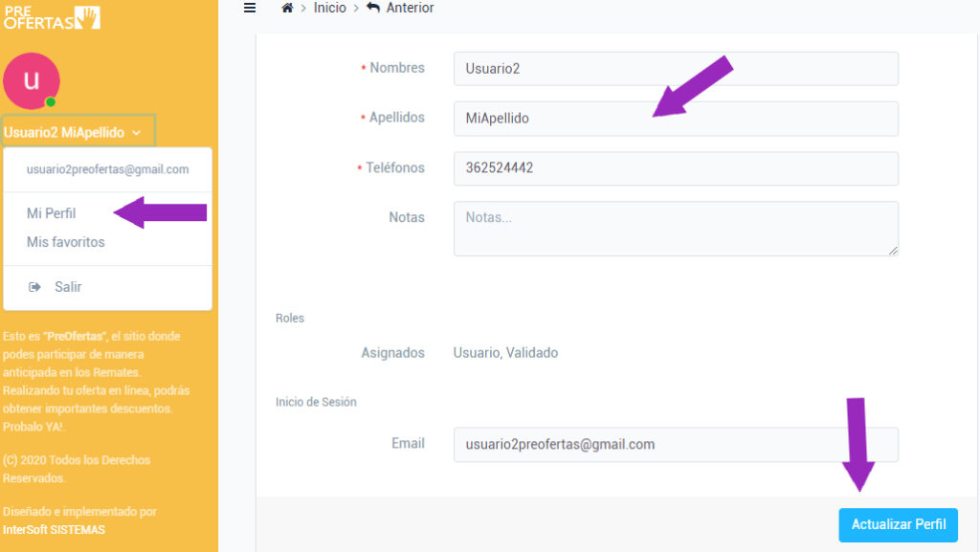Go to Inicio in the breadcrumb
Screen dimensions: 980x552
(x=329, y=8)
